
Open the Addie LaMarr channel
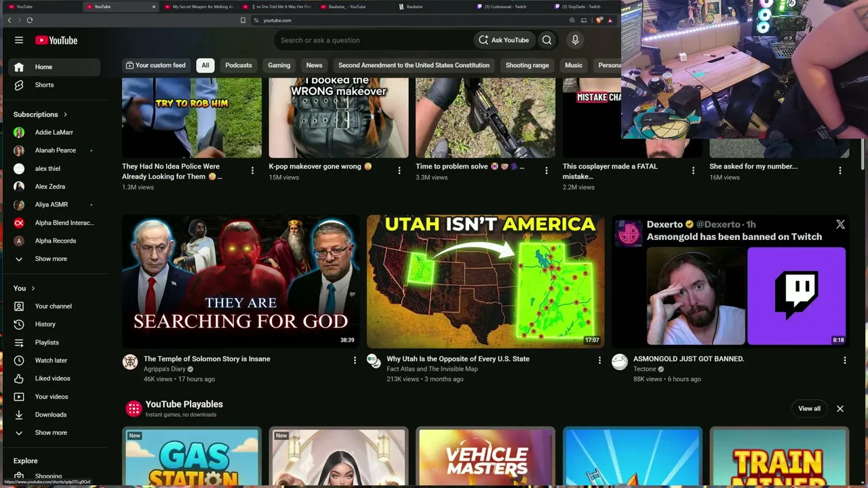pyautogui.click(x=54, y=132)
